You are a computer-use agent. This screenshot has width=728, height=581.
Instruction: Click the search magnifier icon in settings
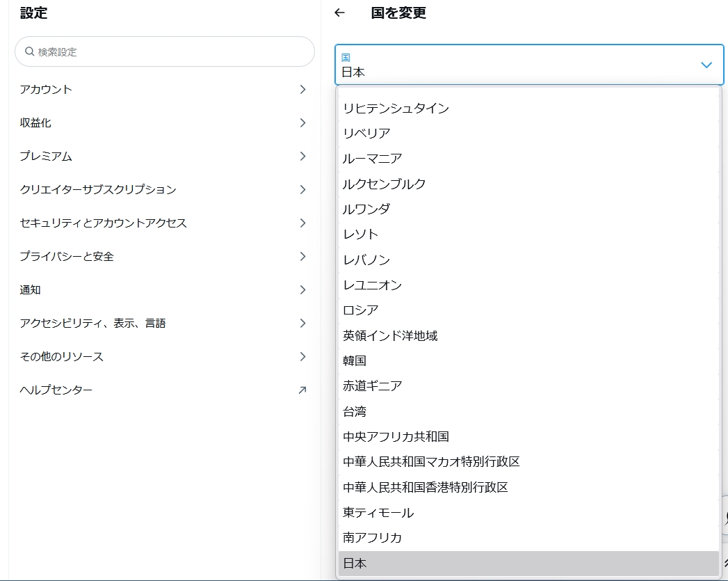[x=29, y=51]
